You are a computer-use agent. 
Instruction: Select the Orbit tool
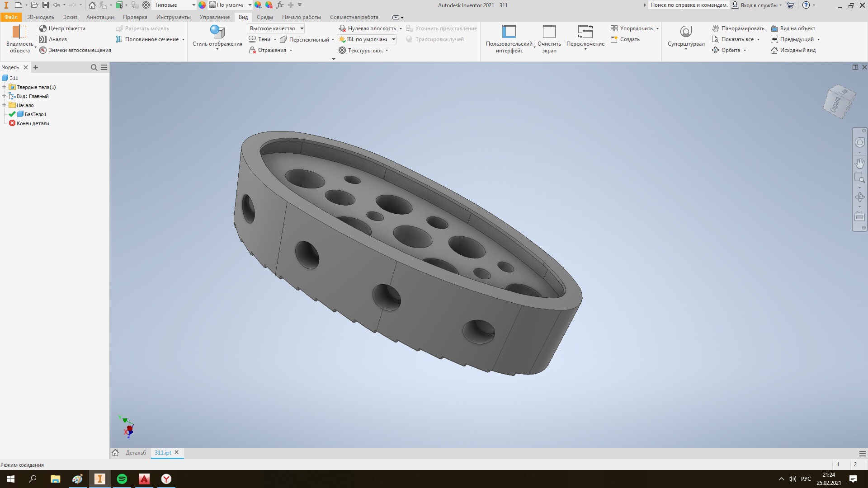pos(729,50)
